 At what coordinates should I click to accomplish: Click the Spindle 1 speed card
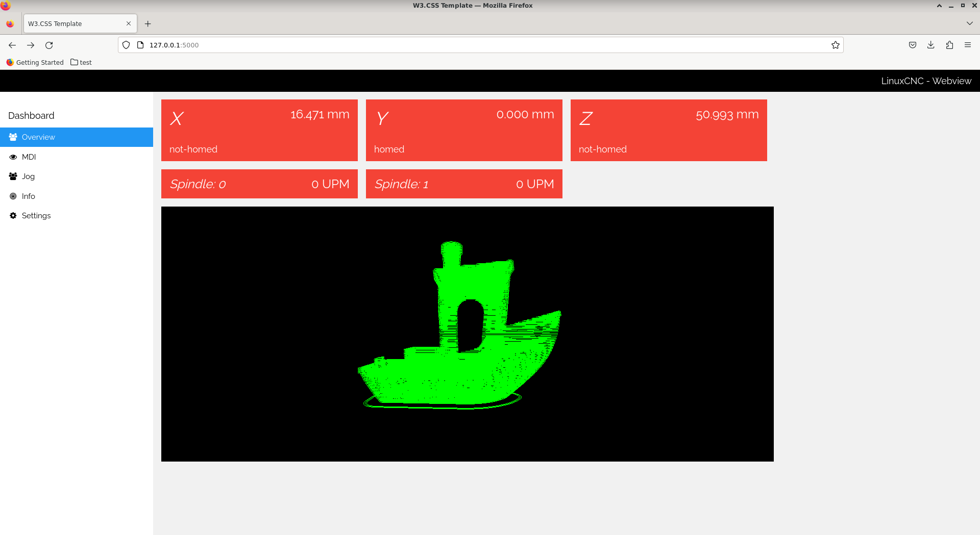click(464, 184)
